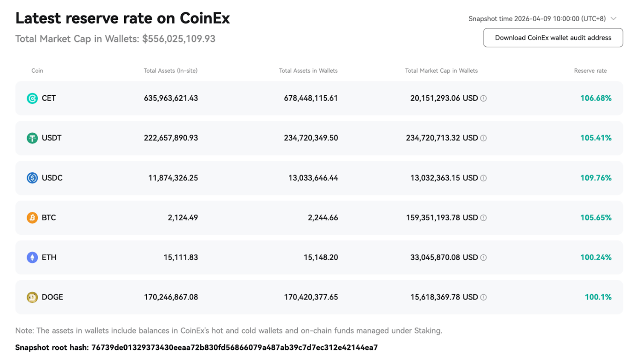Click the info icon beside USDC market cap
This screenshot has height=364, width=635.
pos(484,178)
